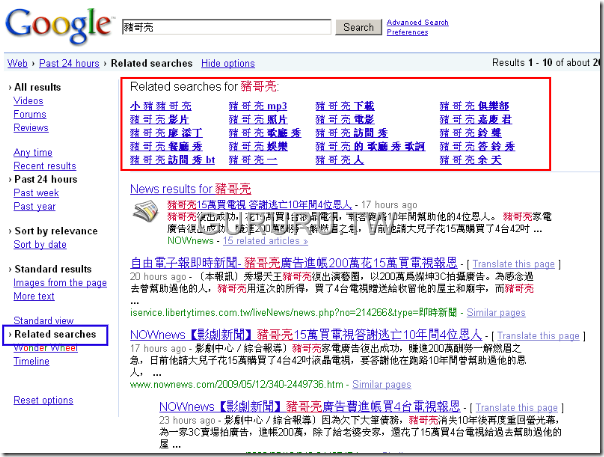Choose the Any time filter
This screenshot has height=457, width=604.
pos(33,153)
